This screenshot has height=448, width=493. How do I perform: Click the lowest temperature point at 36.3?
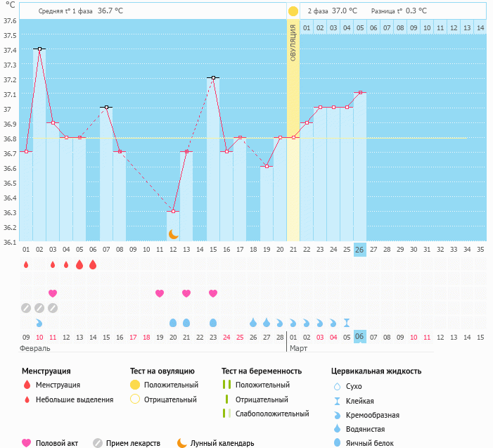(173, 211)
